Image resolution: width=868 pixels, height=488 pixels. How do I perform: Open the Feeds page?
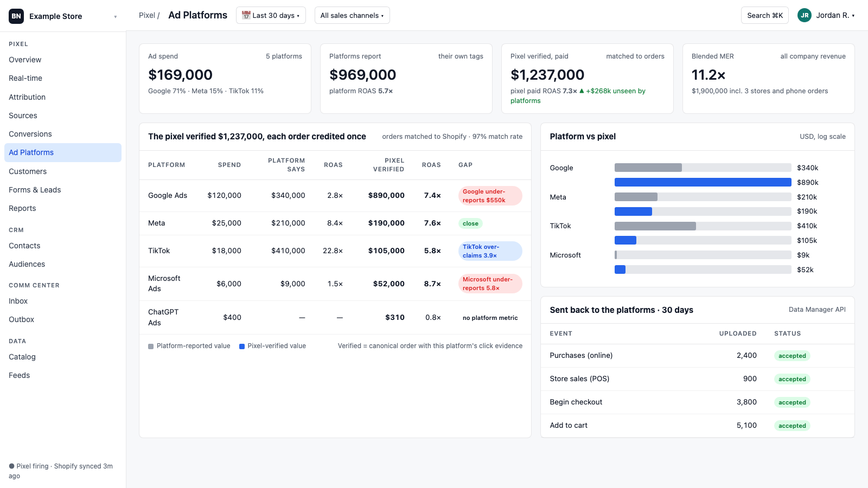63,375
